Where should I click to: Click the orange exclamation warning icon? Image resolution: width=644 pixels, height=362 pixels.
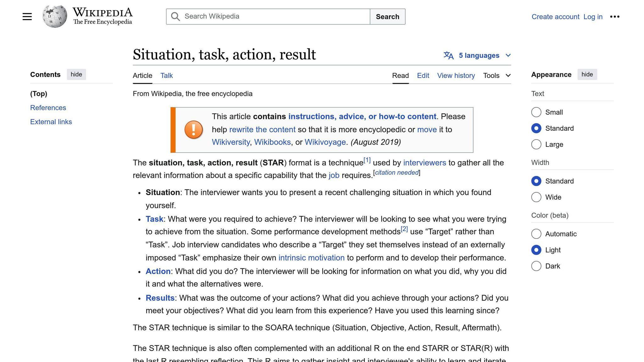coord(193,129)
